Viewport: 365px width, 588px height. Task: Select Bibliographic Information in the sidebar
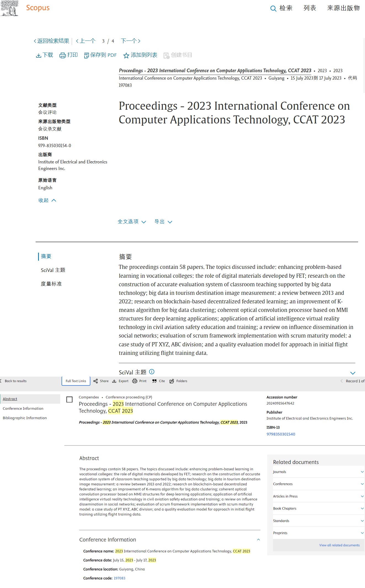coord(25,418)
